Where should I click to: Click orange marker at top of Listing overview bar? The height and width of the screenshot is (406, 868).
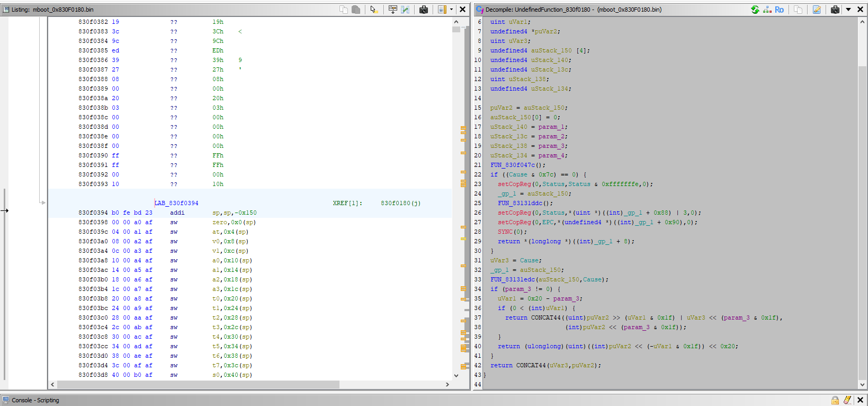[463, 128]
